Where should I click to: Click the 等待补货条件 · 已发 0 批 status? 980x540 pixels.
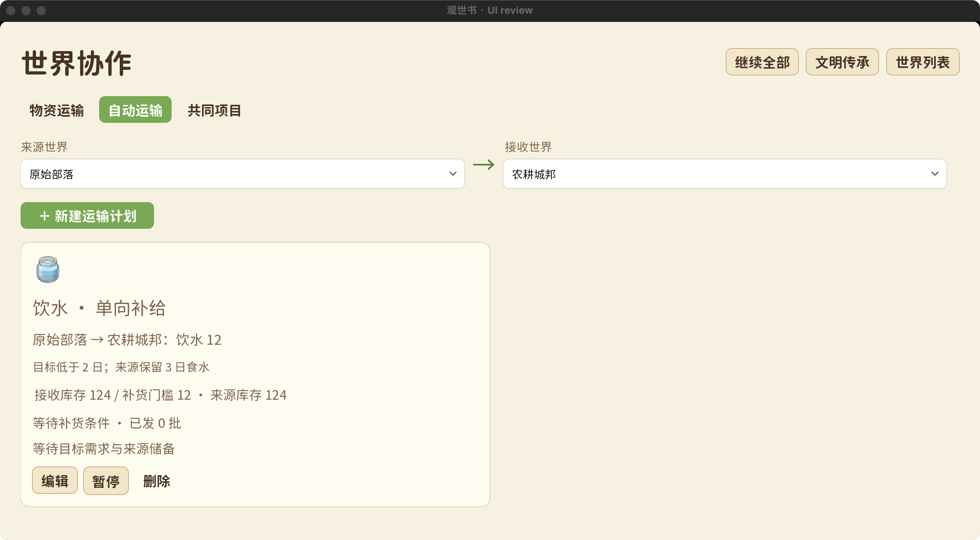coord(107,423)
